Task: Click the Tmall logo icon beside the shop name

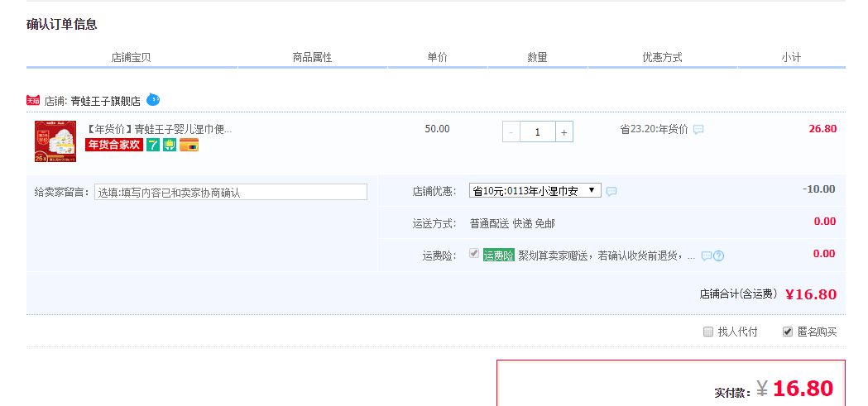Action: tap(32, 101)
